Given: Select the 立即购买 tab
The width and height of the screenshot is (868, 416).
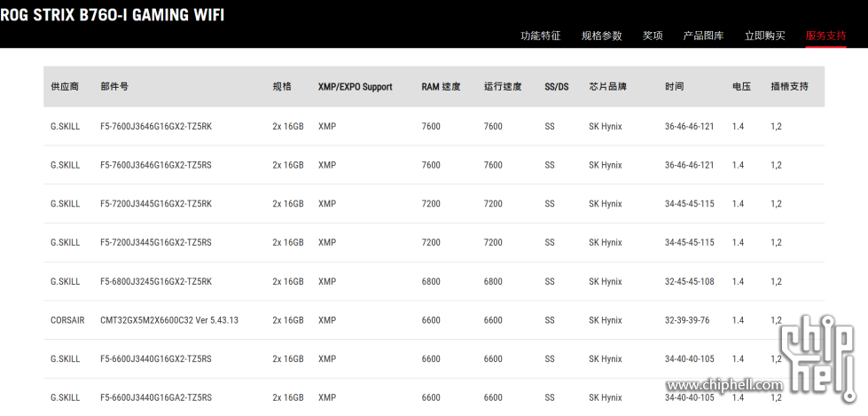Looking at the screenshot, I should click(x=764, y=36).
